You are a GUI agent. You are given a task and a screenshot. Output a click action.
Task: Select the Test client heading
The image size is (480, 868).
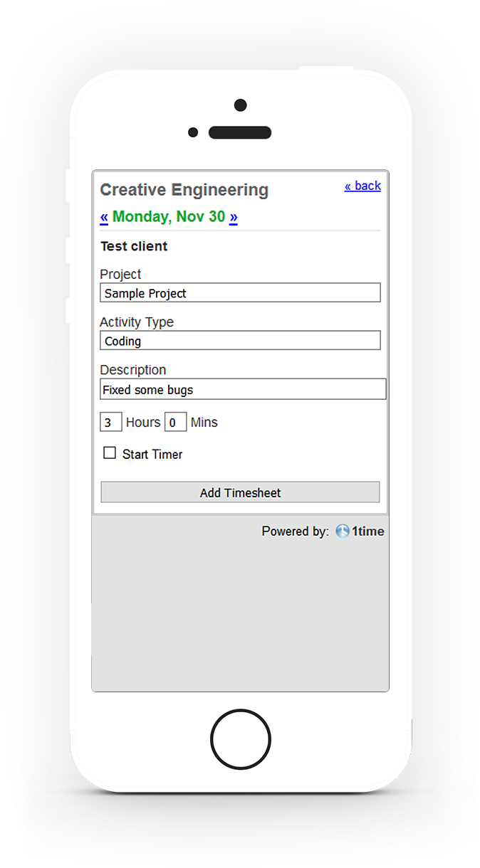point(134,246)
